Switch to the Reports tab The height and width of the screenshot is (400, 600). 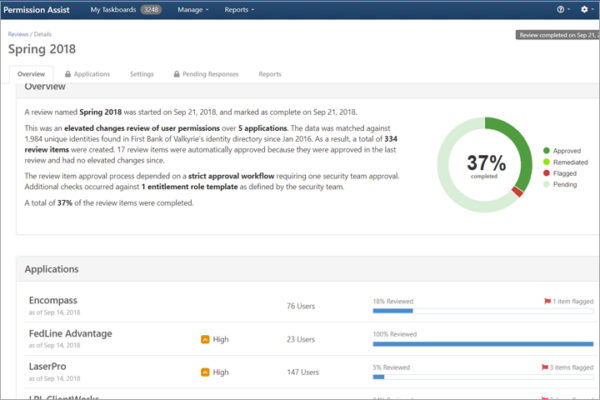coord(270,74)
